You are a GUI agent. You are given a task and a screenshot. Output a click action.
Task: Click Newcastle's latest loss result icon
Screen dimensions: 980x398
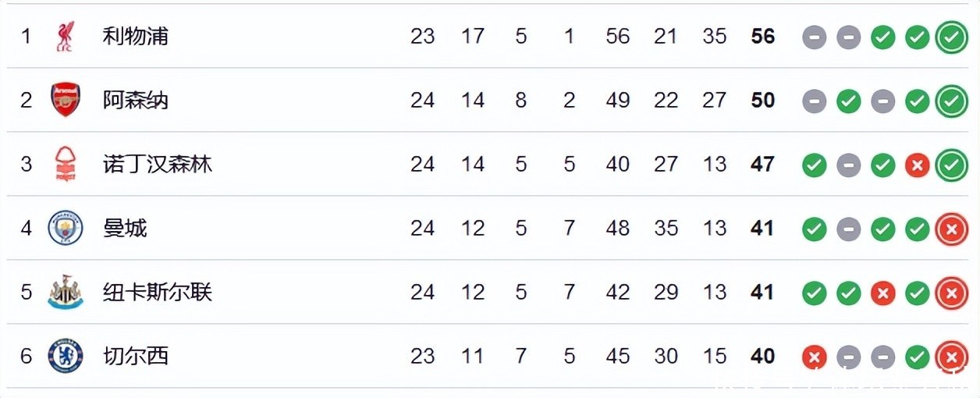951,293
